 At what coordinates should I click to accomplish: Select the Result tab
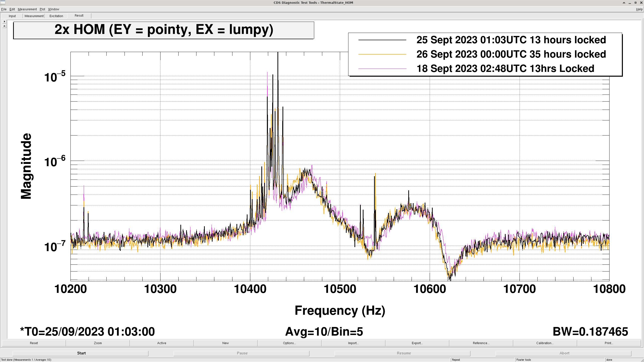(x=79, y=16)
